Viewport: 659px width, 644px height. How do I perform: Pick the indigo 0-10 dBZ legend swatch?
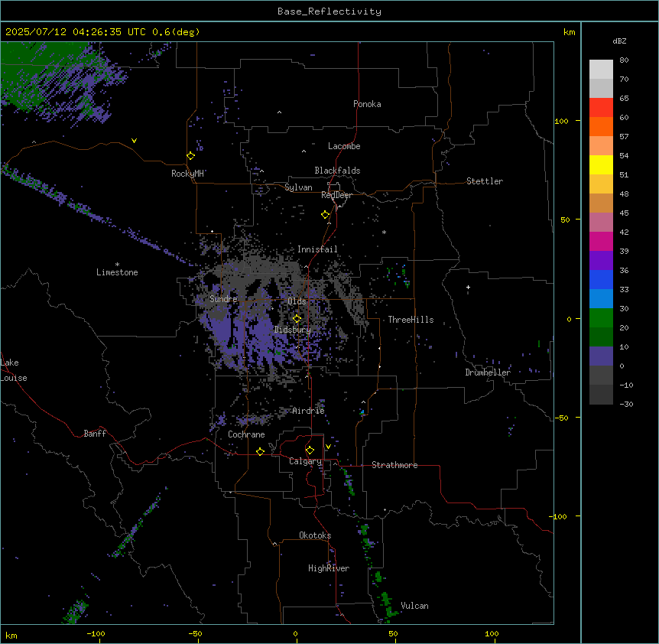(601, 356)
